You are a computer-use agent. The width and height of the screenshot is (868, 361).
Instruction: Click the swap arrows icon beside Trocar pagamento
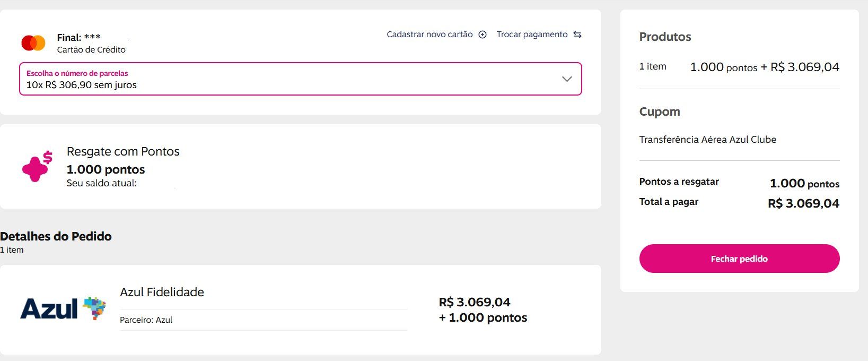pyautogui.click(x=577, y=35)
